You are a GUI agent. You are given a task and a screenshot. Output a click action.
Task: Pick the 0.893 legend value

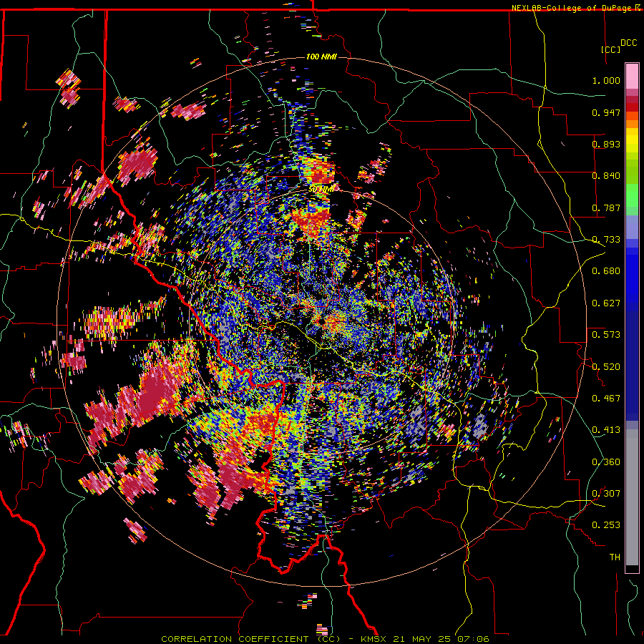(606, 144)
